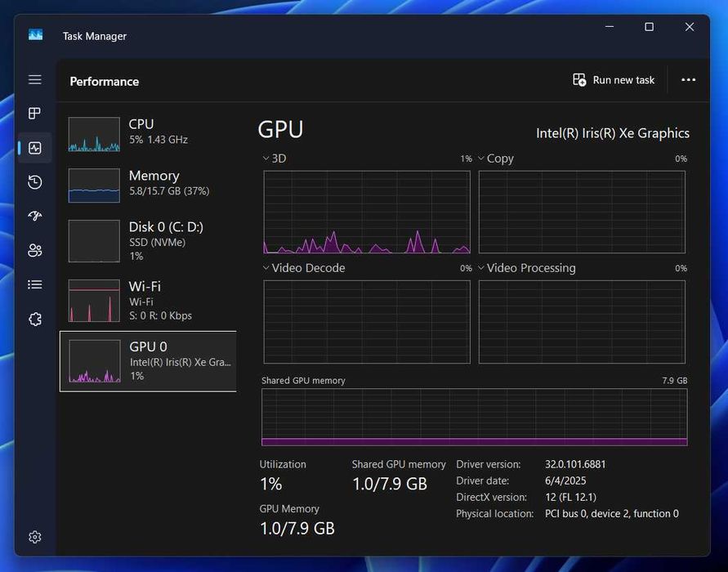Close the Task Manager window

(x=690, y=27)
